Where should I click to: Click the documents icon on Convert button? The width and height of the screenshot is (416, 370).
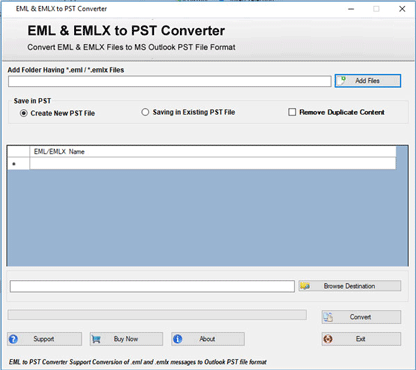click(x=329, y=317)
